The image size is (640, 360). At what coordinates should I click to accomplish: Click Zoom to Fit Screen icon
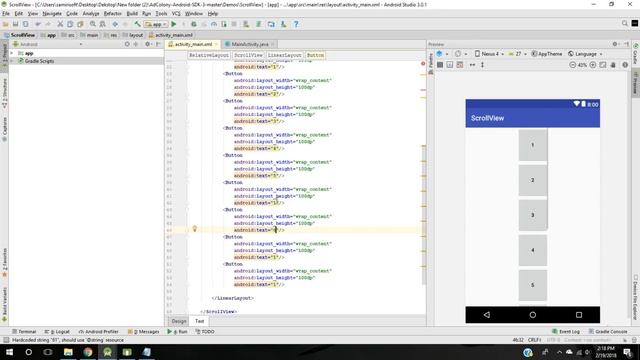tap(603, 65)
